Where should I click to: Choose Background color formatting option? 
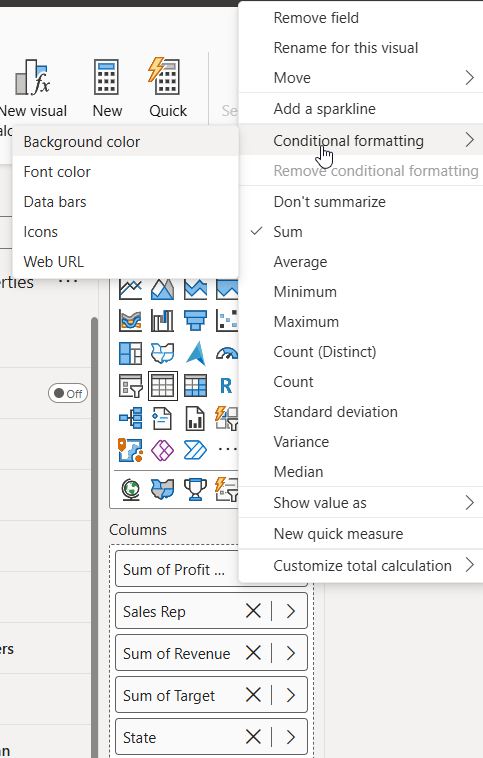(x=126, y=142)
